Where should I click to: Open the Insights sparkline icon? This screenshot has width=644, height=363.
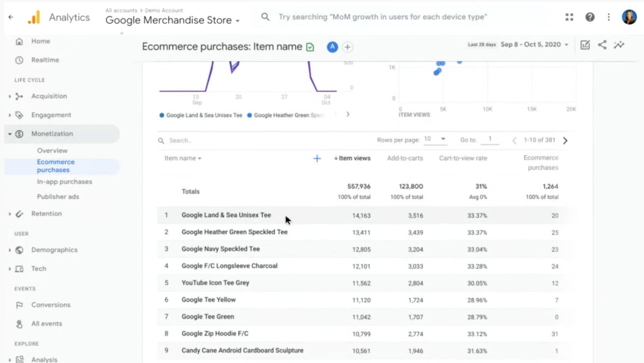pos(619,45)
